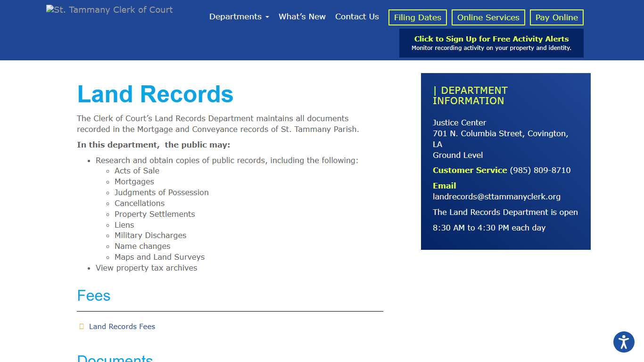The image size is (644, 362).
Task: Open Online Services
Action: (488, 17)
